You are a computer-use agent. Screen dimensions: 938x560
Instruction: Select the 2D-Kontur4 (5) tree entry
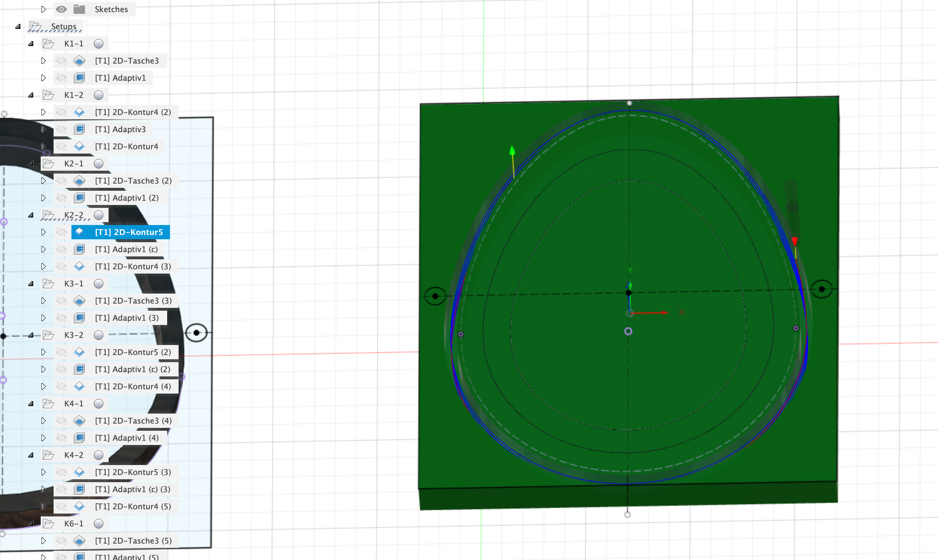pyautogui.click(x=133, y=506)
